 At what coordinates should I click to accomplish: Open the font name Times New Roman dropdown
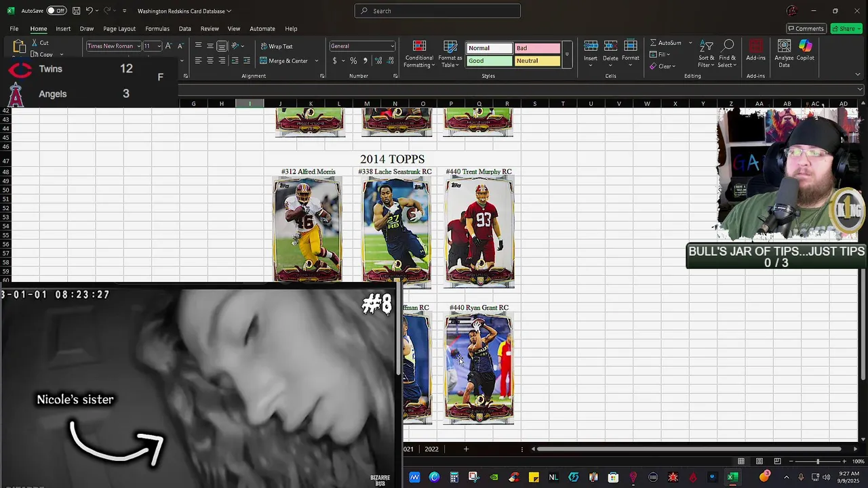click(138, 46)
